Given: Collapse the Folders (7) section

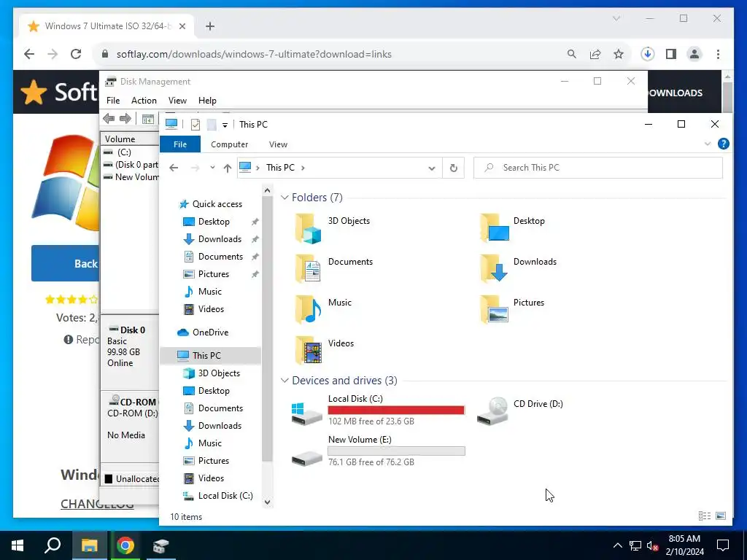Looking at the screenshot, I should (x=285, y=197).
